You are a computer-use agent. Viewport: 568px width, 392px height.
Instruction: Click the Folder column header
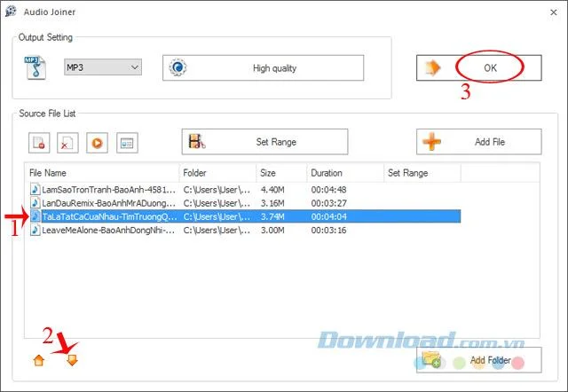pyautogui.click(x=217, y=173)
